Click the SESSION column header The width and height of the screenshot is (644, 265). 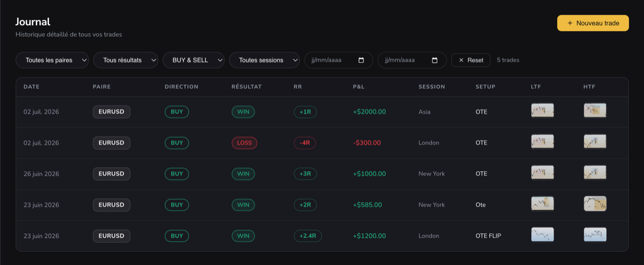[x=431, y=87]
